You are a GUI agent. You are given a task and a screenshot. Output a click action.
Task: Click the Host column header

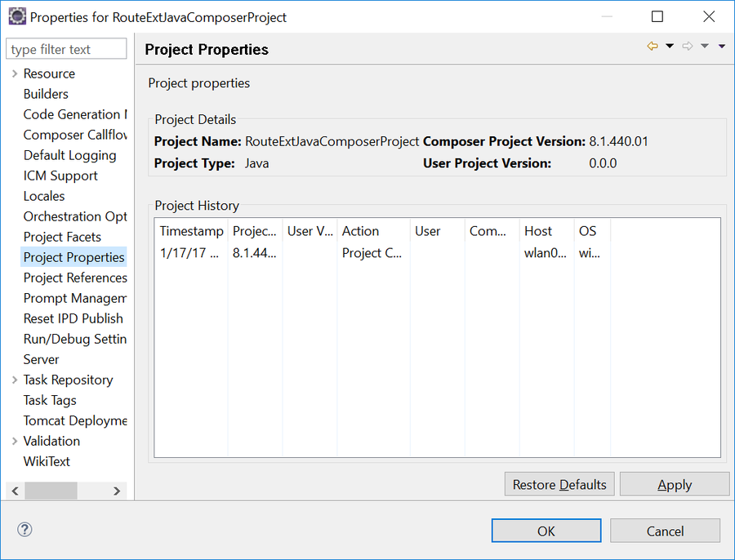(x=546, y=231)
